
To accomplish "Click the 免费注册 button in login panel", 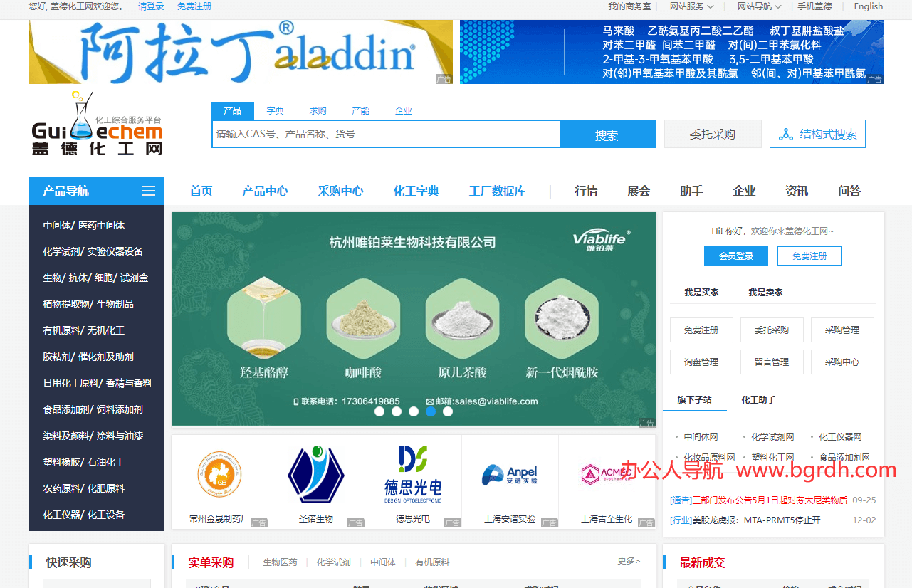I will 809,256.
